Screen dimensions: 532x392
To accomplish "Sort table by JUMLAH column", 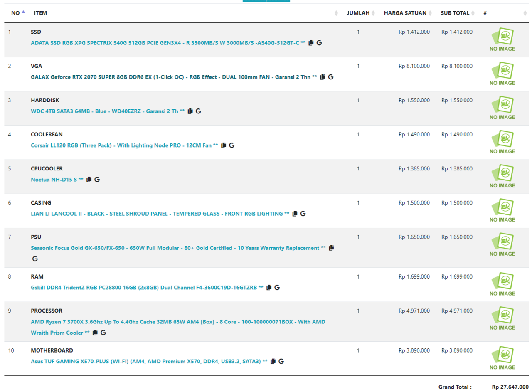I will 359,13.
